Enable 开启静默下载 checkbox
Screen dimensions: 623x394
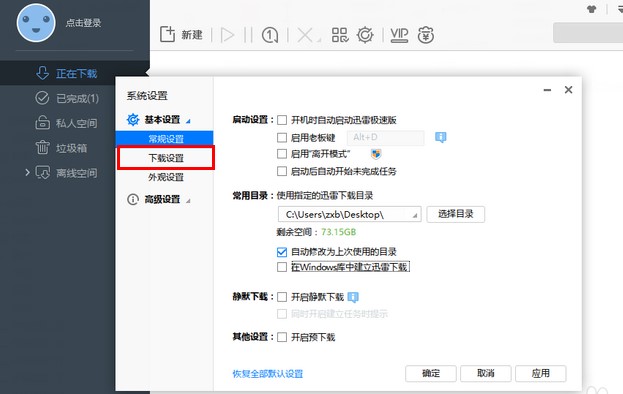(282, 297)
